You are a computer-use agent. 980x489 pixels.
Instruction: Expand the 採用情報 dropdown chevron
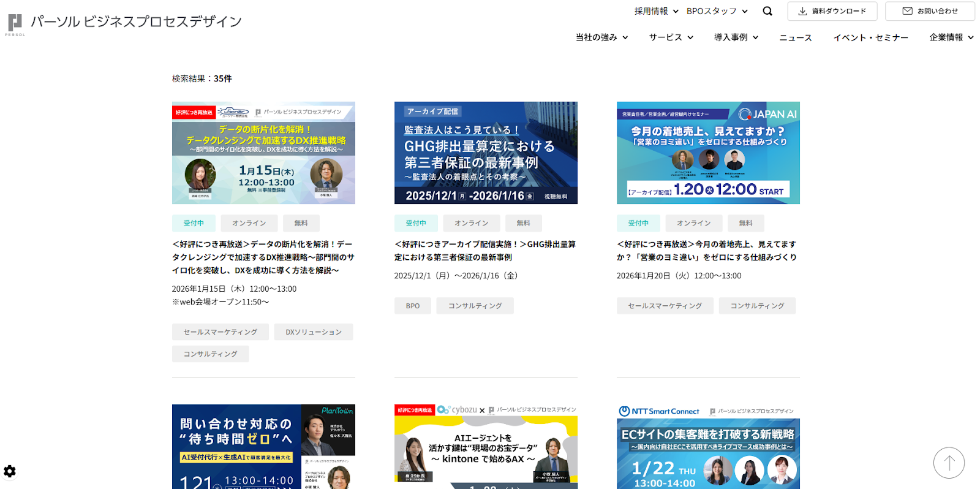click(x=676, y=11)
